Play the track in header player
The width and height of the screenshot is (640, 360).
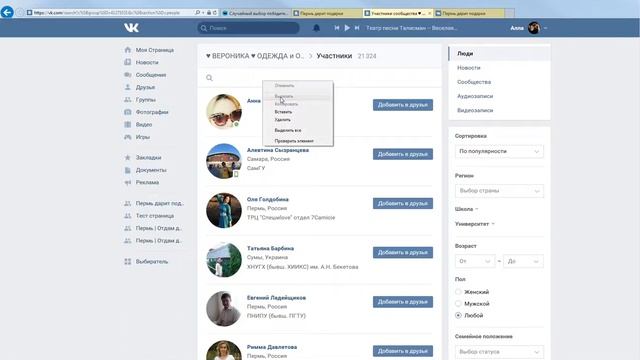point(347,28)
